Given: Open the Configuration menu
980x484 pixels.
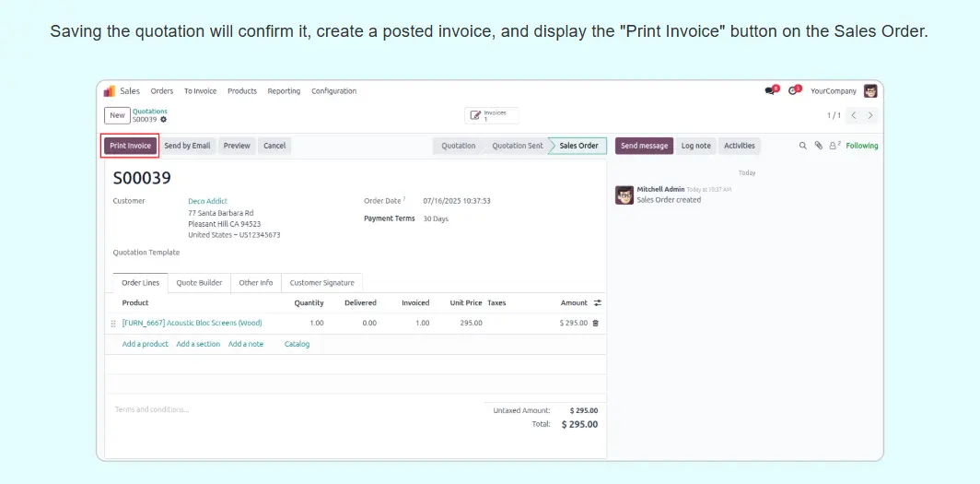Looking at the screenshot, I should tap(333, 91).
